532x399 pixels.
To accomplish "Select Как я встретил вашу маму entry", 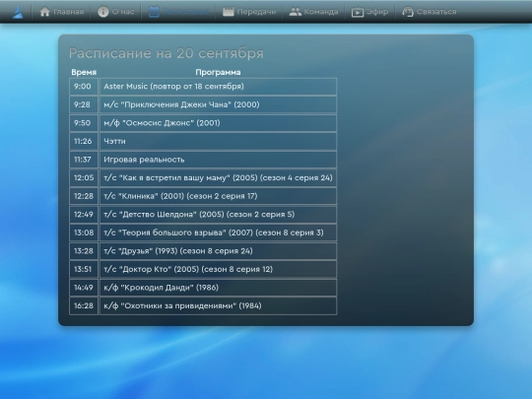I will click(218, 178).
